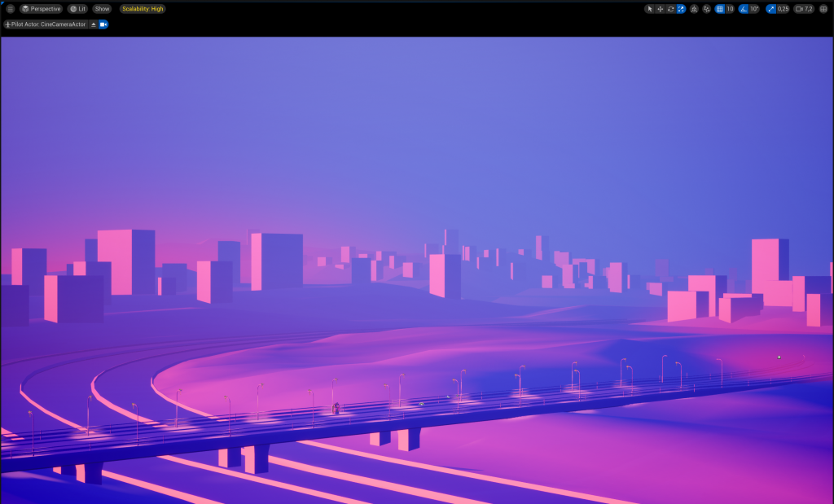
Task: Toggle scale snapping
Action: (x=770, y=9)
